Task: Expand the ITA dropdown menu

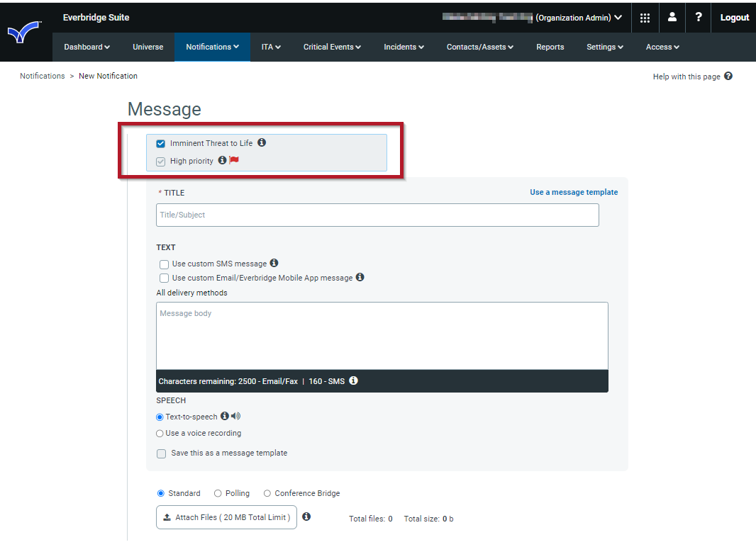Action: 271,47
